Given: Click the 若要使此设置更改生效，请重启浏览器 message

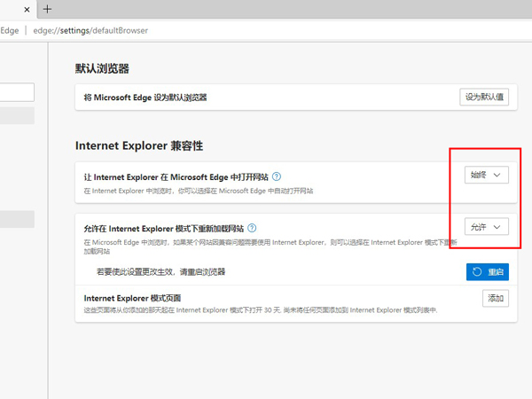Looking at the screenshot, I should [160, 272].
